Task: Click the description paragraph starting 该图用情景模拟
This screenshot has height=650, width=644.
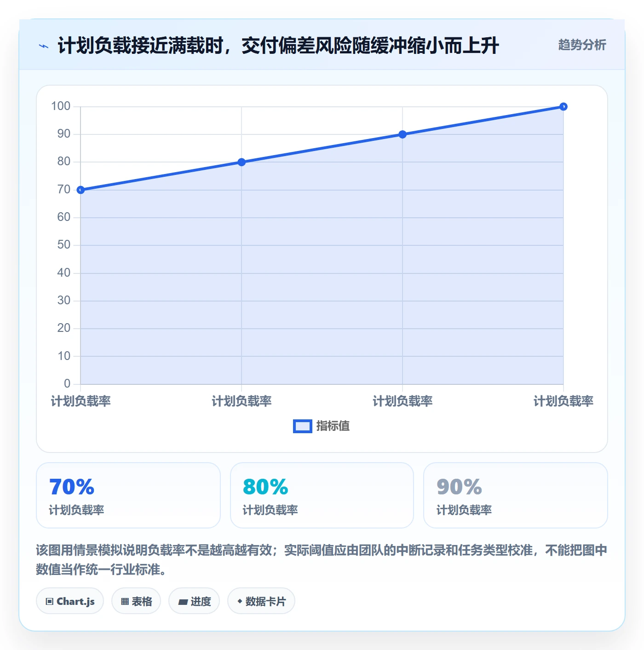Action: [x=322, y=560]
